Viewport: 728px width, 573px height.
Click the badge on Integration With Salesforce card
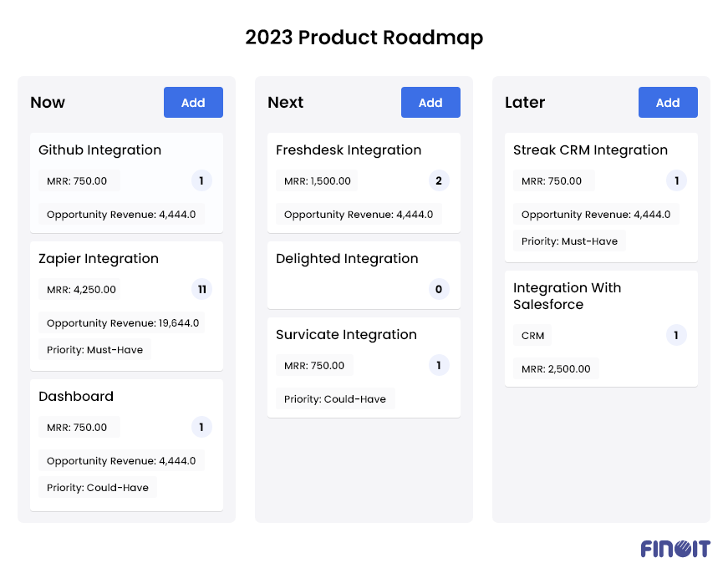point(676,335)
